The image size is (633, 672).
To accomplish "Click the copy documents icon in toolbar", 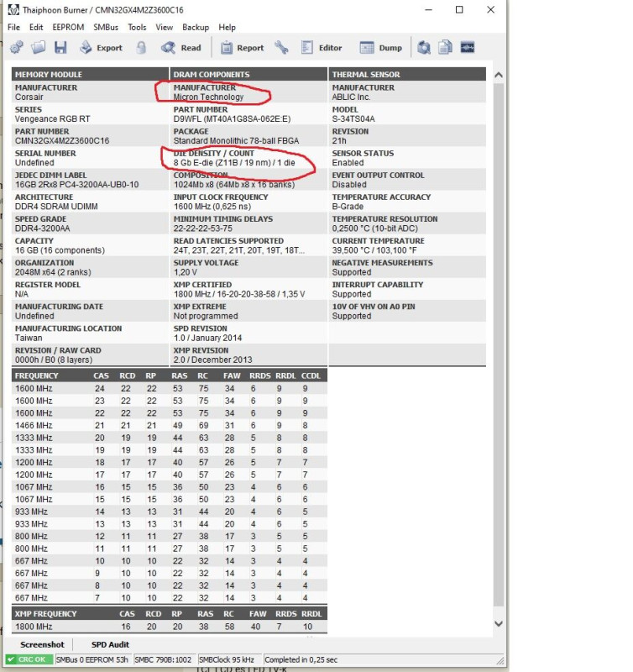I will point(446,48).
